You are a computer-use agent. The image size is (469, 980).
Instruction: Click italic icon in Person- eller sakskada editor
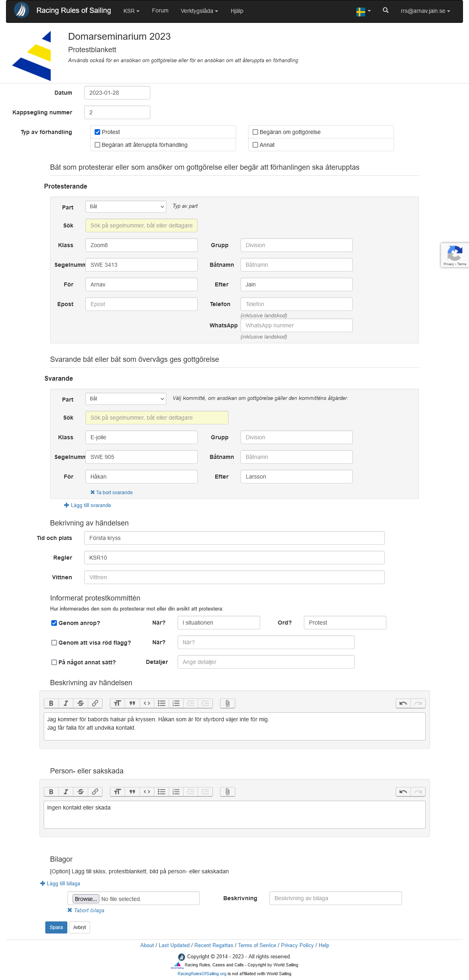(66, 791)
